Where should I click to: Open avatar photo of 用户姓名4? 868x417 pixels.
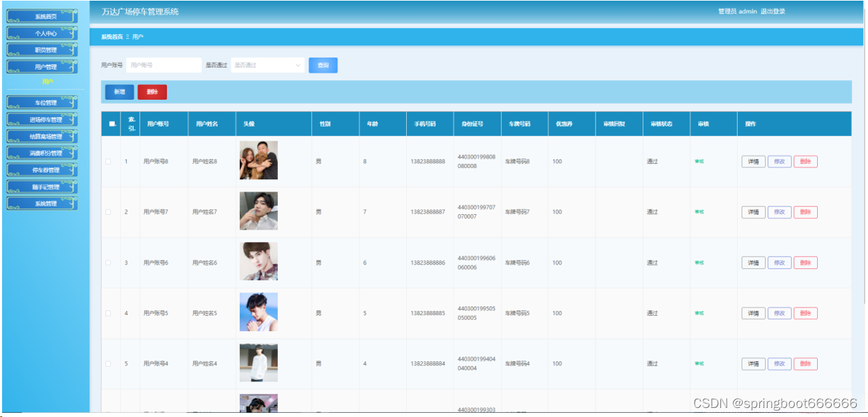tap(258, 363)
